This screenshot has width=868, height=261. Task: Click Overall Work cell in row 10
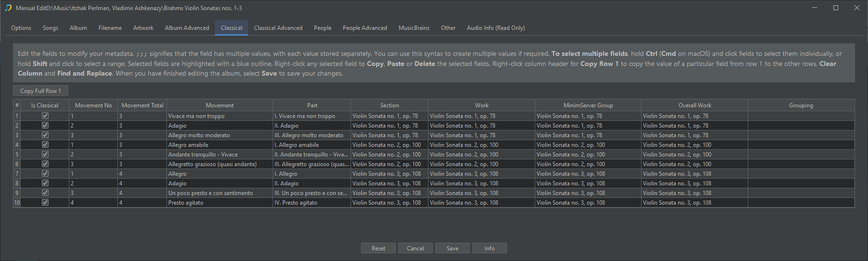click(x=695, y=203)
